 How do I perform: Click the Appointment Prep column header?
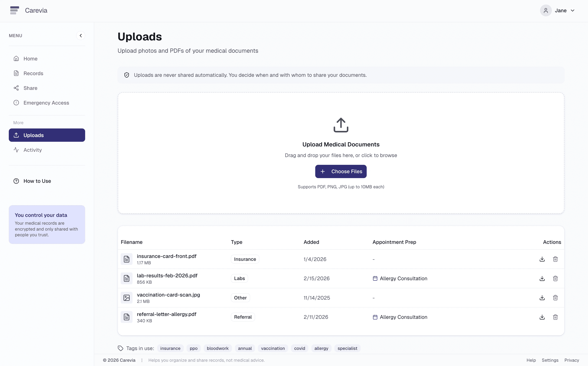394,242
